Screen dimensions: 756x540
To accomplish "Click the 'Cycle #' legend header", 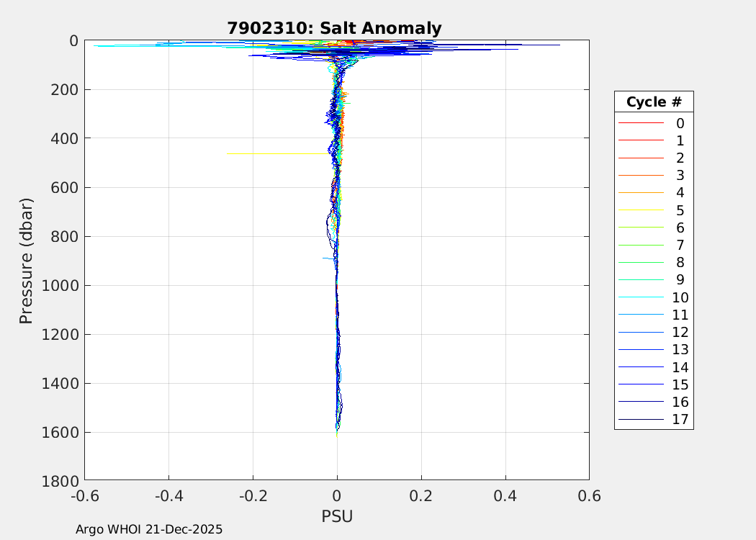I will coord(654,102).
